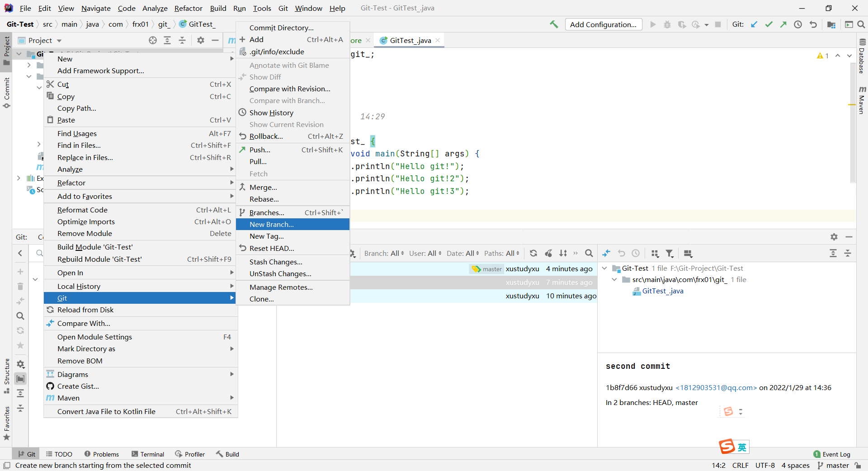Screen dimensions: 868x471
Task: Open Commit tool window on left sidebar
Action: click(7, 93)
